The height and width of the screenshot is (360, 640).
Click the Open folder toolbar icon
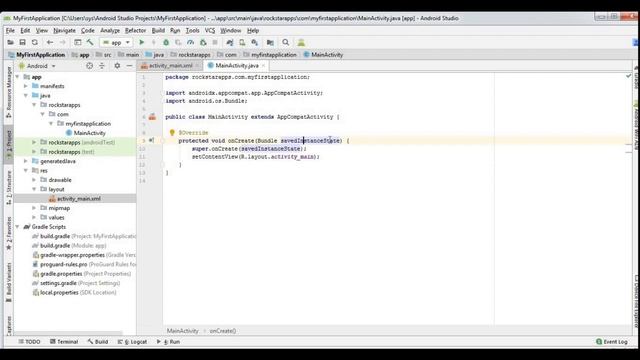[x=10, y=42]
